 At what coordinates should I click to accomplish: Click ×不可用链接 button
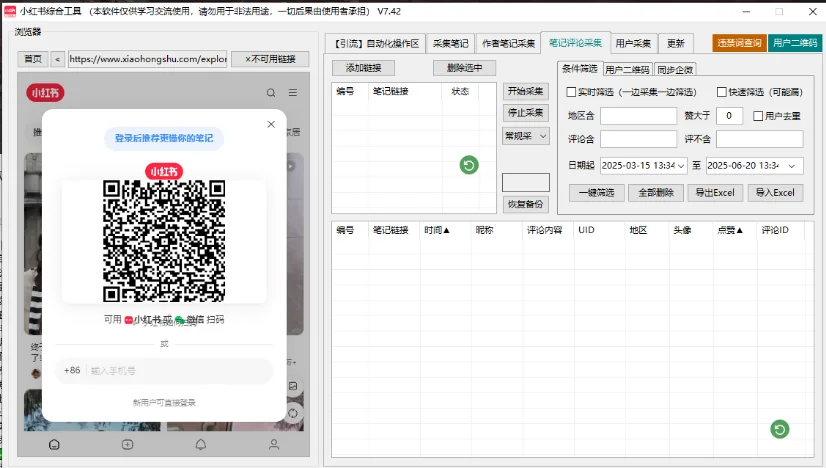tap(270, 59)
